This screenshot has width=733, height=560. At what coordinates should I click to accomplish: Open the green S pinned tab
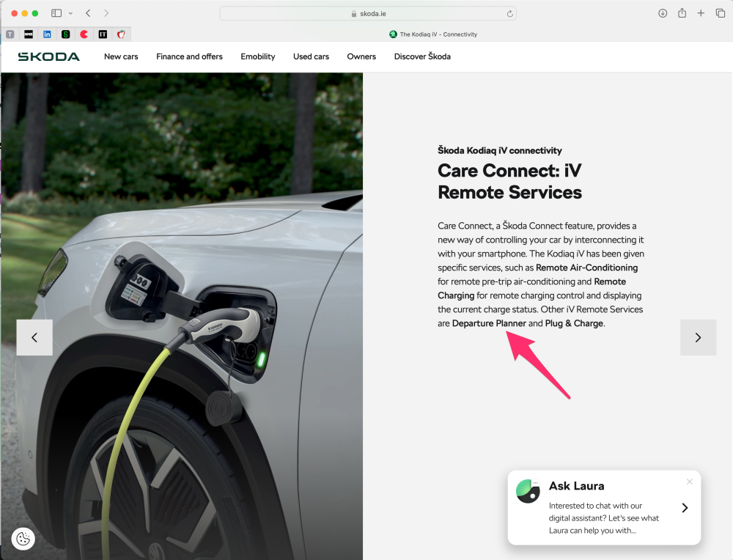click(65, 34)
